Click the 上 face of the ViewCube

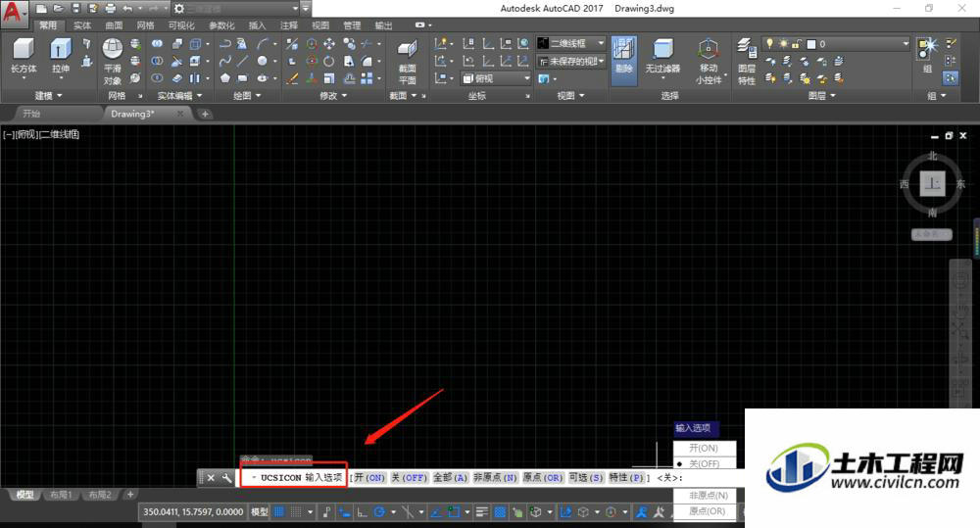click(932, 184)
